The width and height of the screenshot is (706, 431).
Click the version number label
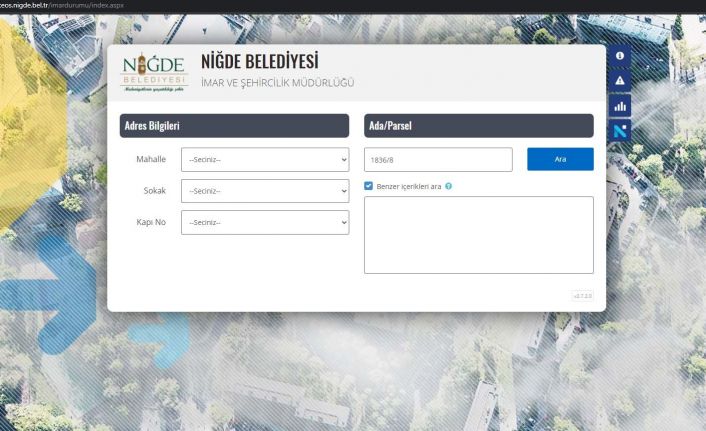coord(582,296)
